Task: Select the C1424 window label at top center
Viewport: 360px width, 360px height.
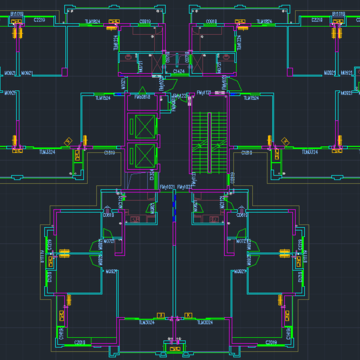Action: coord(179,71)
